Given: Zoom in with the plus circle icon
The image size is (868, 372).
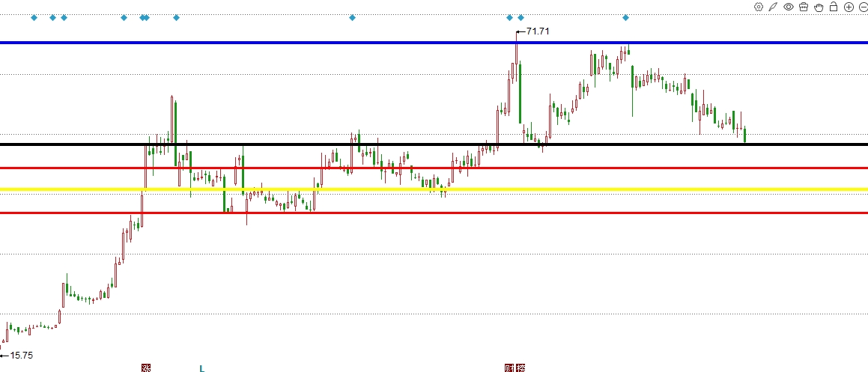Looking at the screenshot, I should point(849,7).
